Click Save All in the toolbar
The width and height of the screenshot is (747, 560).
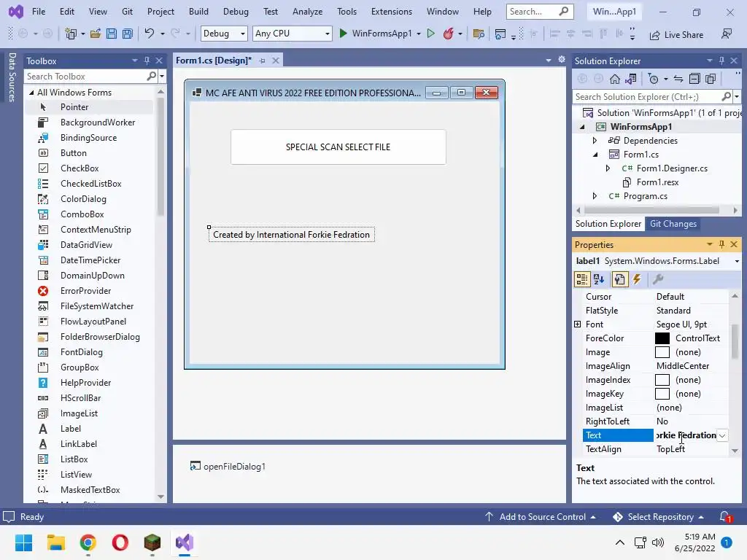tap(127, 34)
